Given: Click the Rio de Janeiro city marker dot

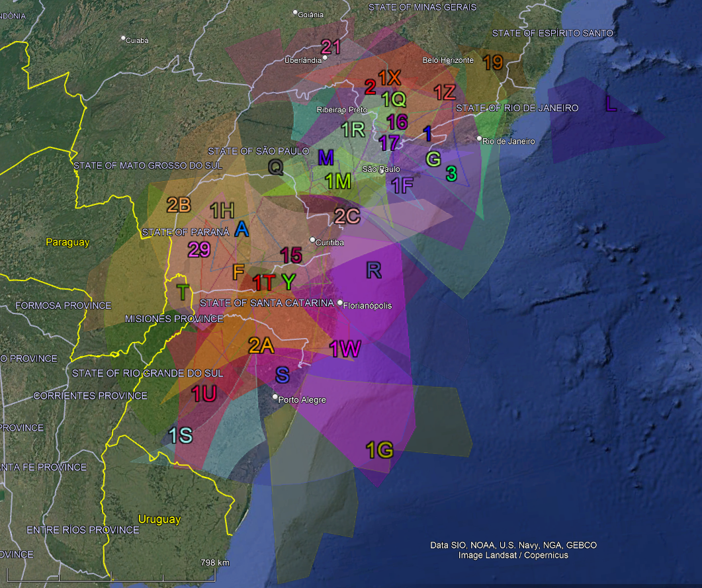Looking at the screenshot, I should tap(479, 138).
